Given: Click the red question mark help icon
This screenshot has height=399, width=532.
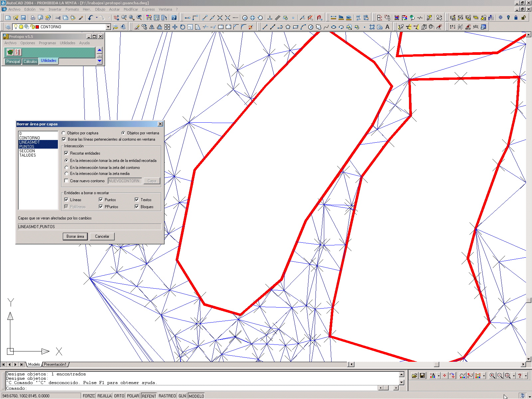Looking at the screenshot, I should 520,375.
